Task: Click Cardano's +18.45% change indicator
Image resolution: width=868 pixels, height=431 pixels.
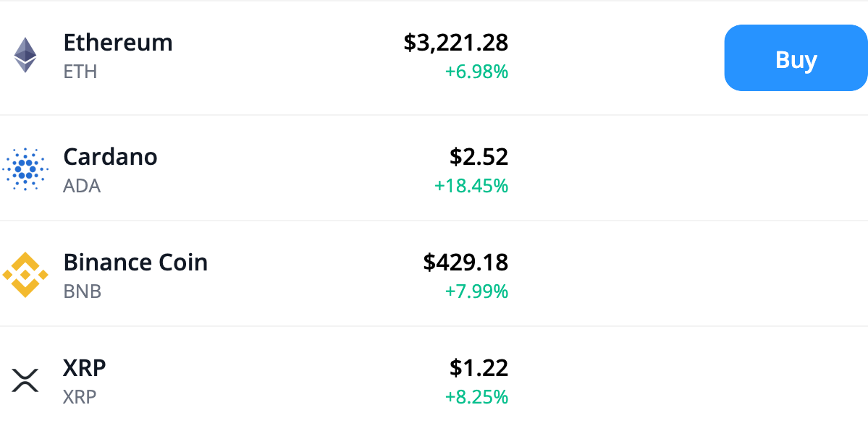Action: click(x=471, y=186)
